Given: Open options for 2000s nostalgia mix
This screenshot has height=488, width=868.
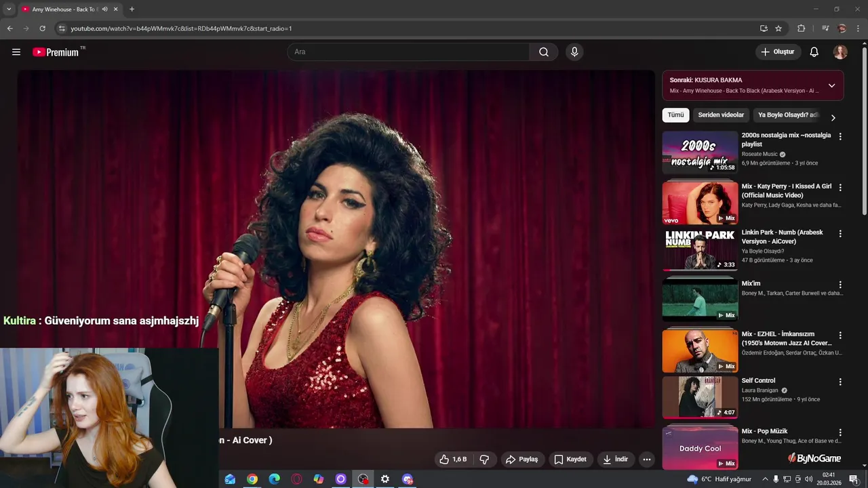Looking at the screenshot, I should tap(840, 137).
